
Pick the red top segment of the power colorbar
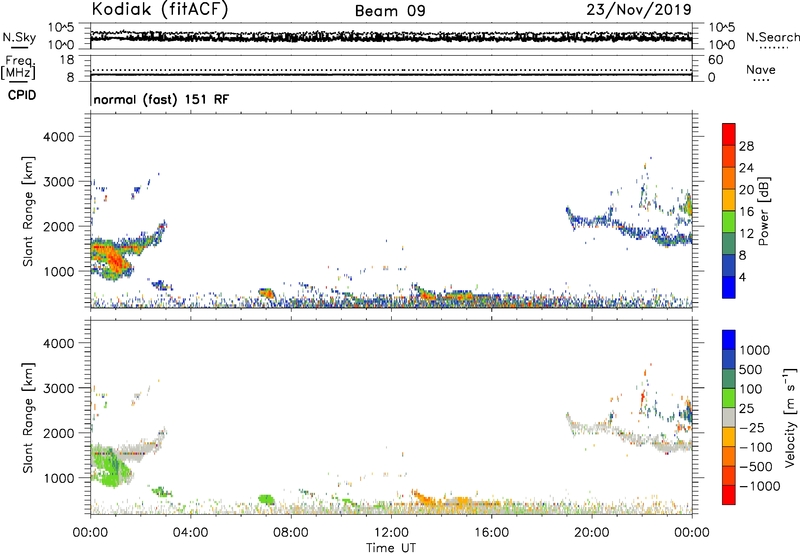click(x=729, y=134)
